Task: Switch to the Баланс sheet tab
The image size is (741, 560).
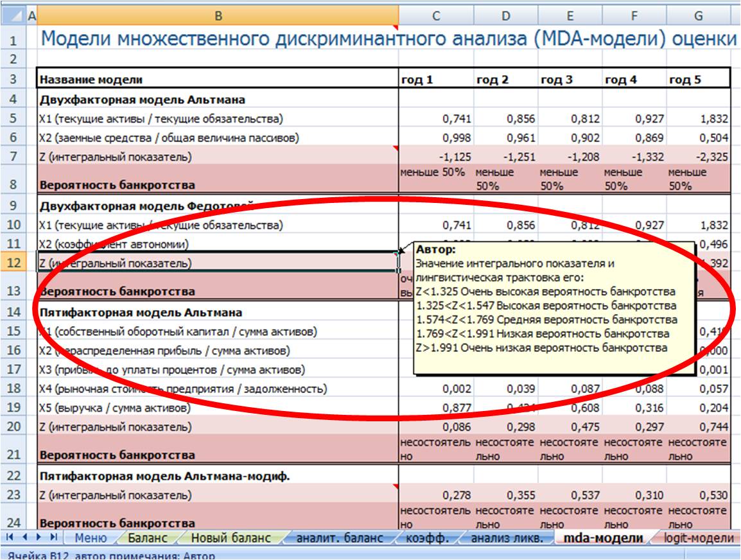Action: pyautogui.click(x=148, y=538)
